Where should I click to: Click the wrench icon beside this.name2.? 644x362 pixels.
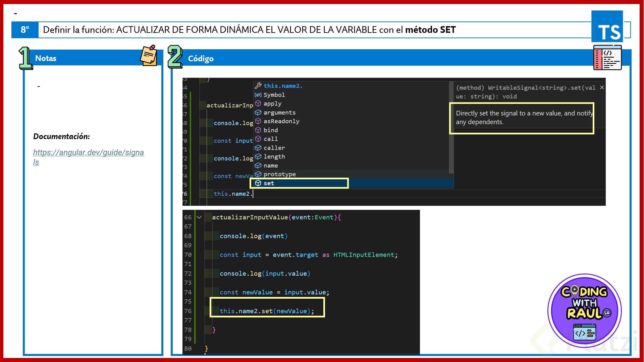258,86
